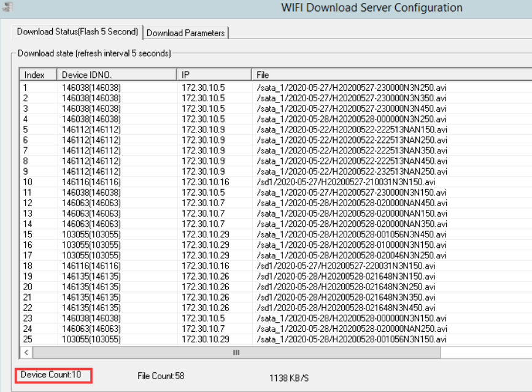Click IP 172.30.10.26 in row 20
The image size is (532, 392).
(x=206, y=287)
